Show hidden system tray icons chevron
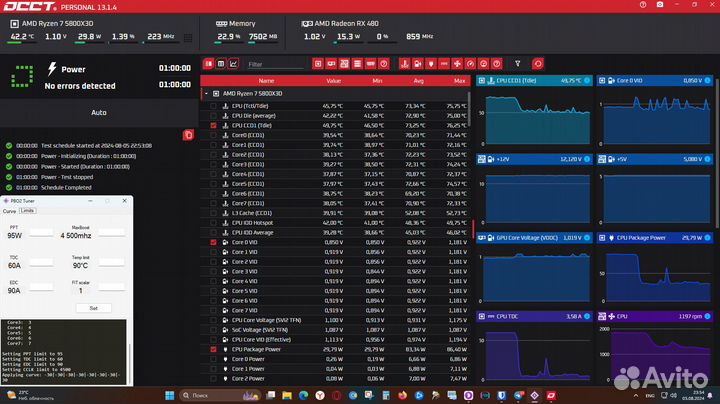This screenshot has width=720, height=404. [636, 395]
